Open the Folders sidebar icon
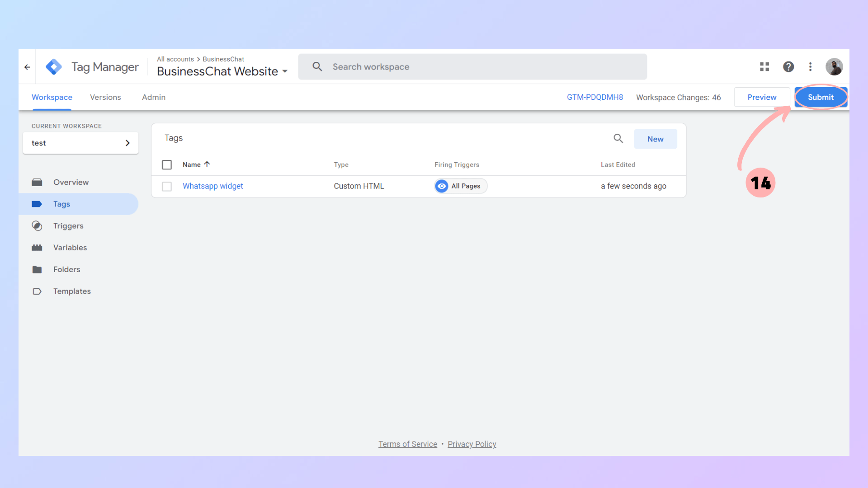This screenshot has height=488, width=868. pyautogui.click(x=37, y=269)
